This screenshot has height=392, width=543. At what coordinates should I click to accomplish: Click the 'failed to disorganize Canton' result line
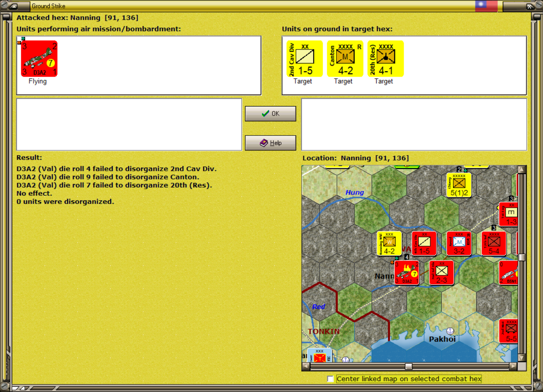point(108,177)
